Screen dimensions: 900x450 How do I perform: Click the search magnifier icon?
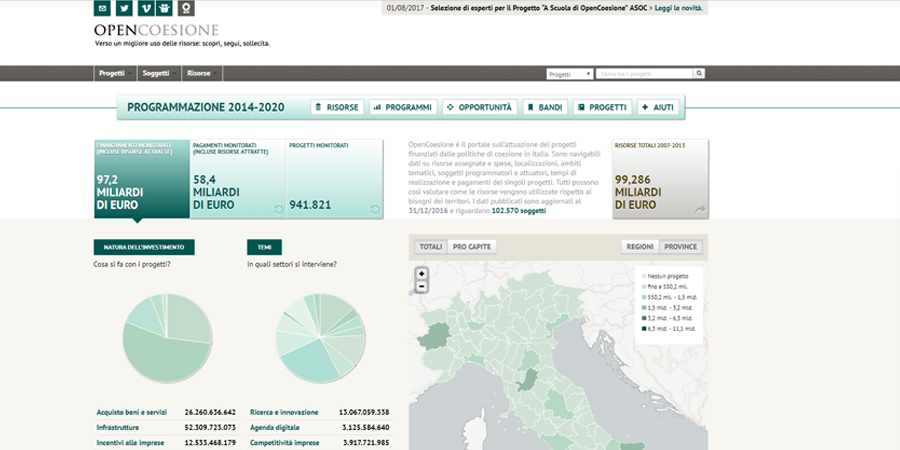(x=698, y=74)
